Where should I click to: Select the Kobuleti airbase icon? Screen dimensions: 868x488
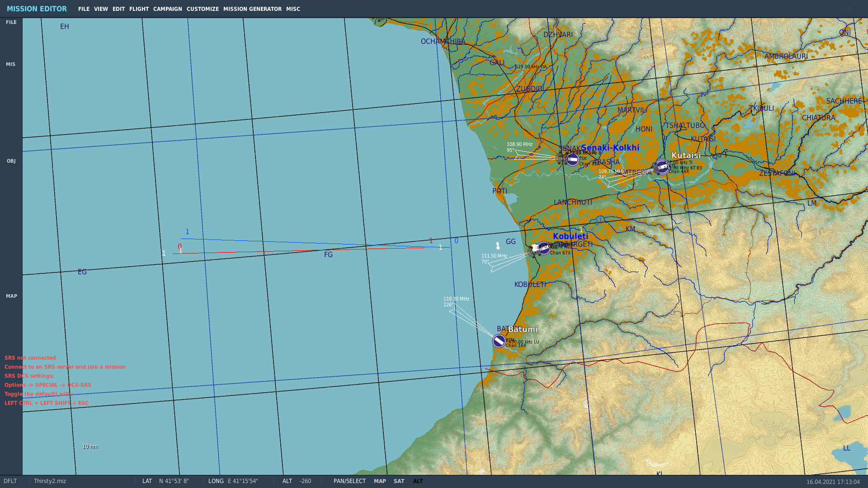pos(544,248)
